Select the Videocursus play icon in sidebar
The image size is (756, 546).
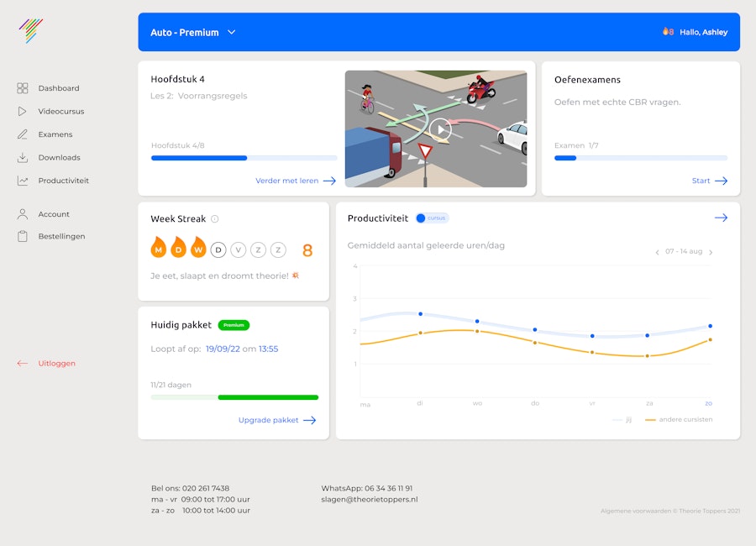point(22,111)
